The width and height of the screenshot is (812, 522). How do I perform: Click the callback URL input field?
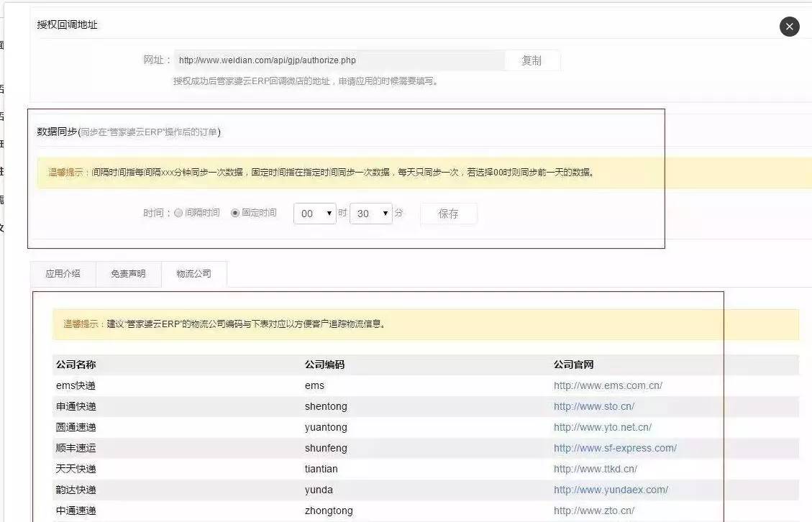(338, 61)
